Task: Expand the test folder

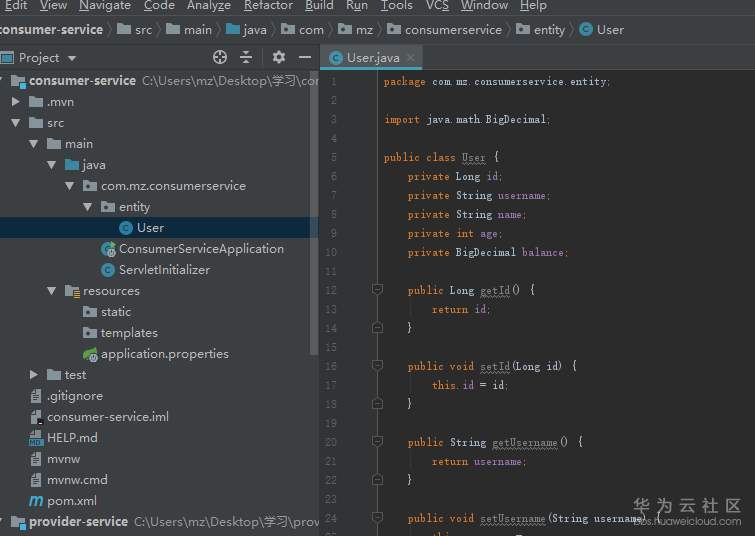Action: [34, 375]
